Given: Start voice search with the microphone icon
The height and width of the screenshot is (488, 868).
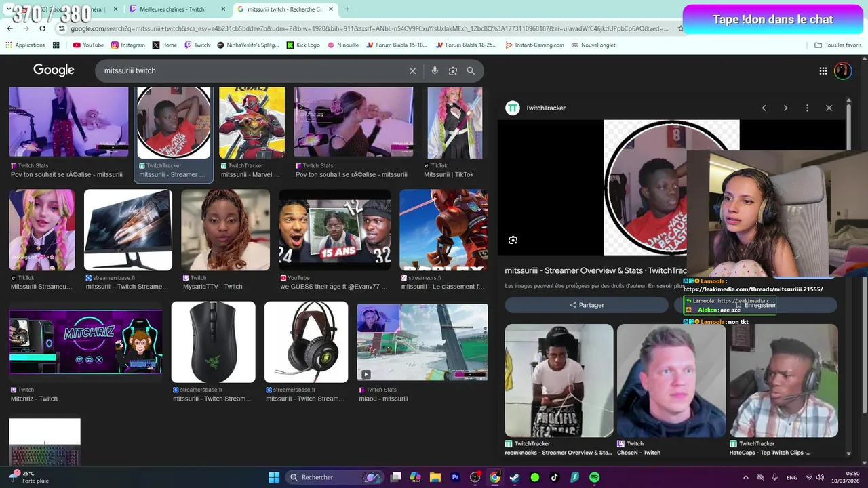Looking at the screenshot, I should coord(435,70).
